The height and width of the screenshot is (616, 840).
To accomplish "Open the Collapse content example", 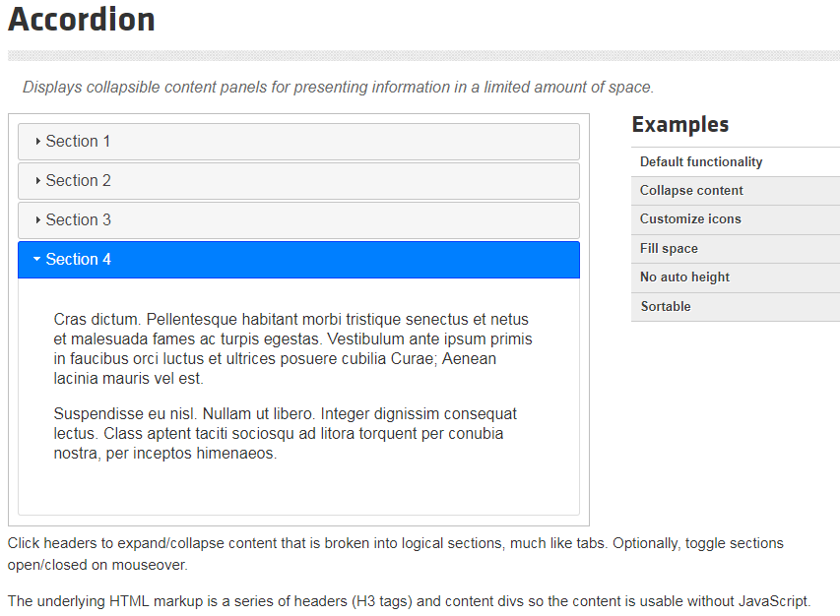I will 736,191.
